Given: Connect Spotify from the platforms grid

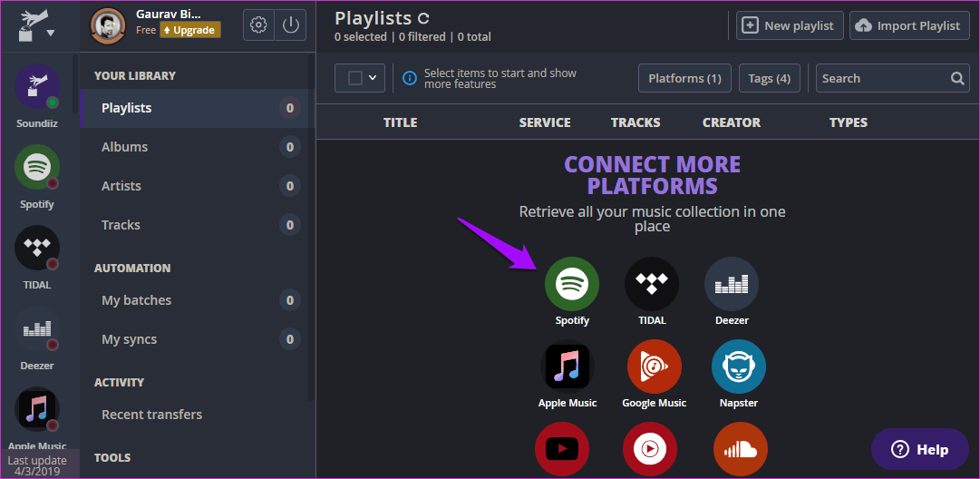Looking at the screenshot, I should coord(572,284).
